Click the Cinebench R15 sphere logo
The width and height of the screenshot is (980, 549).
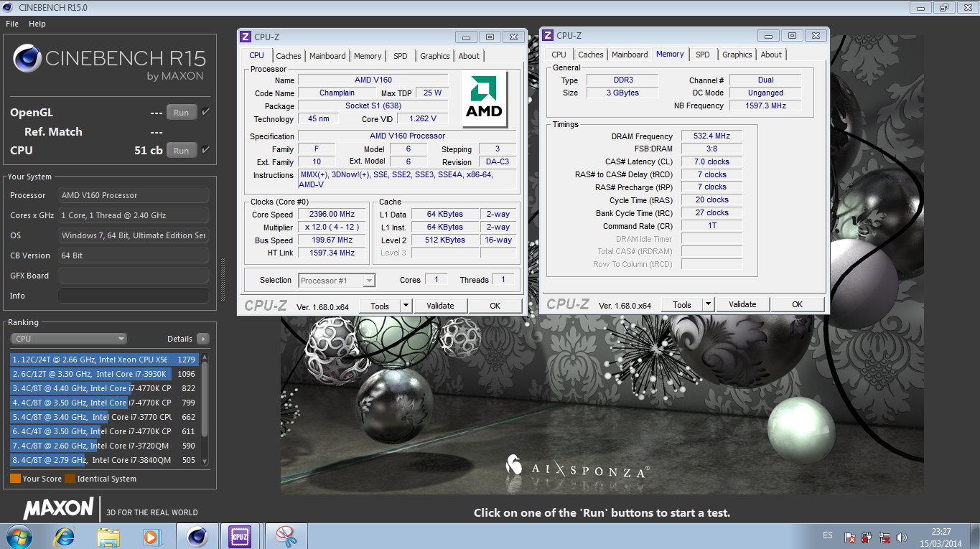tap(27, 59)
